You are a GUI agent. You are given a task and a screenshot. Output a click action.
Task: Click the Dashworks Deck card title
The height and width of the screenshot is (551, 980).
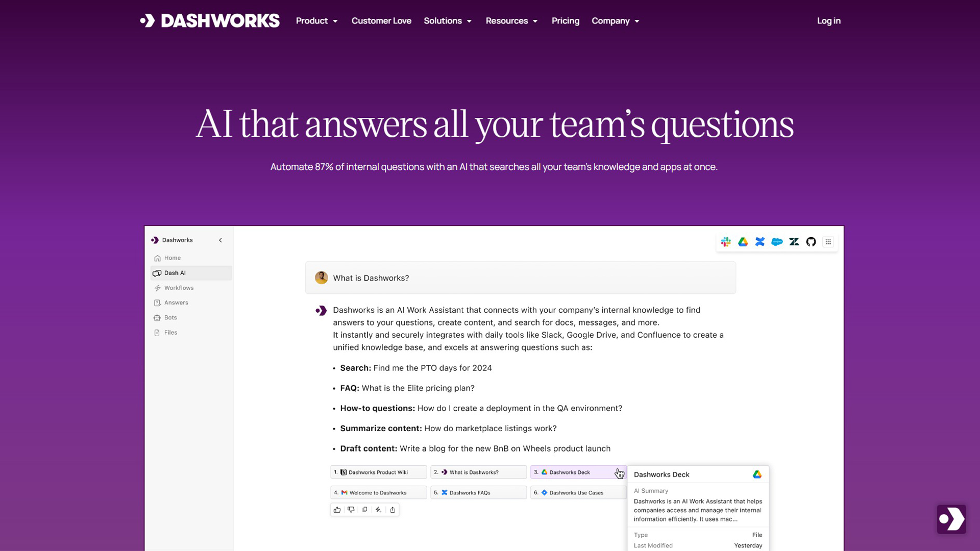pyautogui.click(x=661, y=474)
